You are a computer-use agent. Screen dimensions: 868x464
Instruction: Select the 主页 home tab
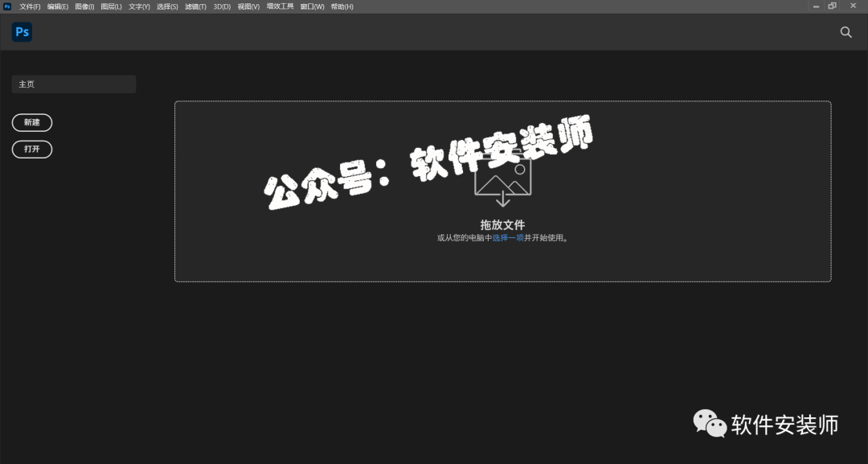click(74, 84)
